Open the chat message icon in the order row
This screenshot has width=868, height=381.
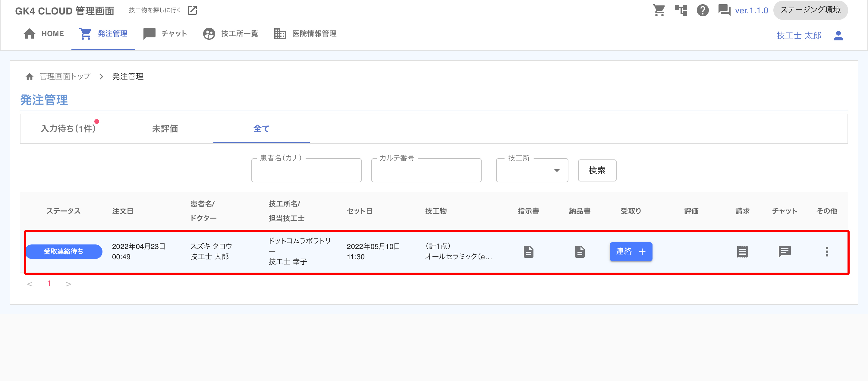pyautogui.click(x=785, y=252)
